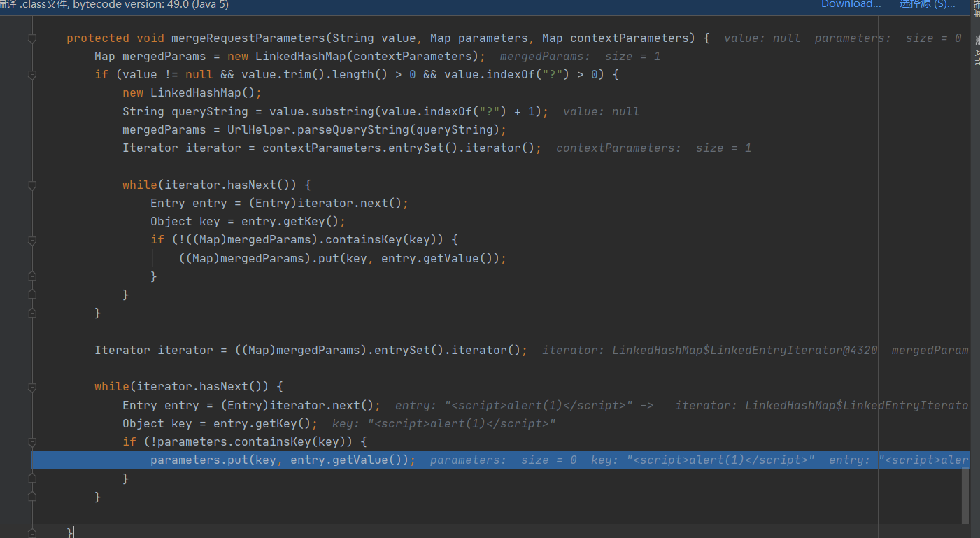Collapse the mergeRequestParameters method fold marker
This screenshot has height=538, width=980.
pos(32,38)
